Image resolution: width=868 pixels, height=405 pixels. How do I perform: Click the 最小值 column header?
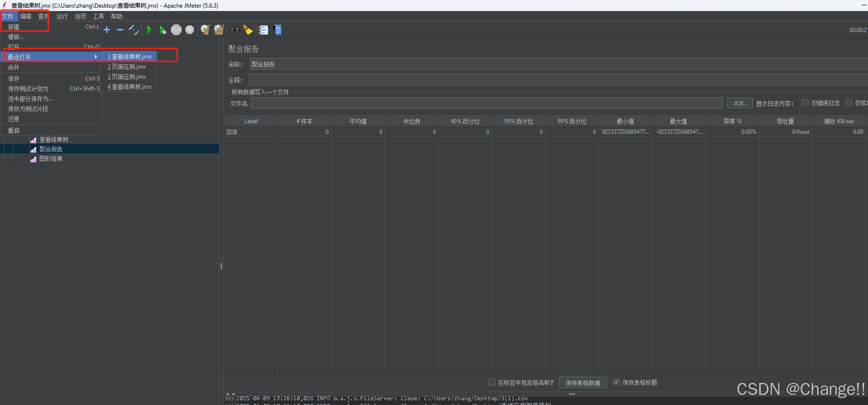pyautogui.click(x=625, y=121)
